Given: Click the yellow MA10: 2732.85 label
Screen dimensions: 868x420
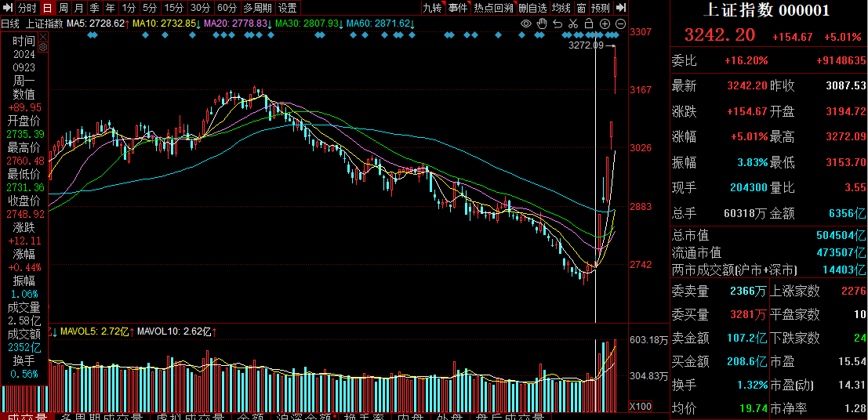Looking at the screenshot, I should click(x=167, y=24).
